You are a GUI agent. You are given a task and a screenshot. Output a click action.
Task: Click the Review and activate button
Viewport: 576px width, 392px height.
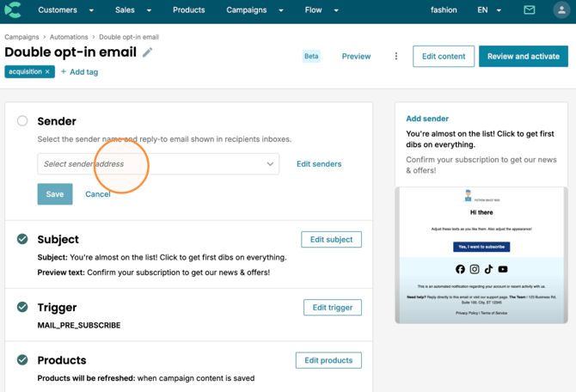(x=524, y=56)
